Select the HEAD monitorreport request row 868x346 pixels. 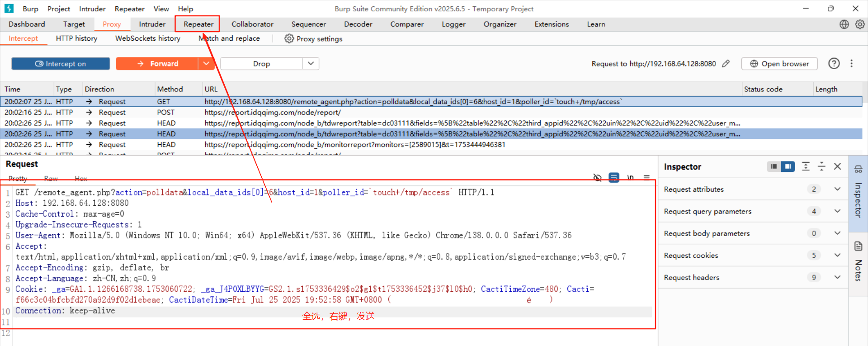coord(431,145)
